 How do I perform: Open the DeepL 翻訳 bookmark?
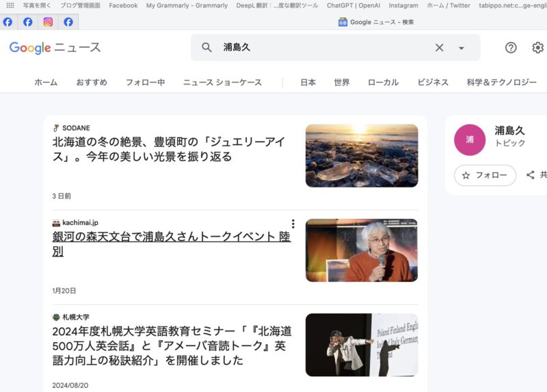point(277,5)
